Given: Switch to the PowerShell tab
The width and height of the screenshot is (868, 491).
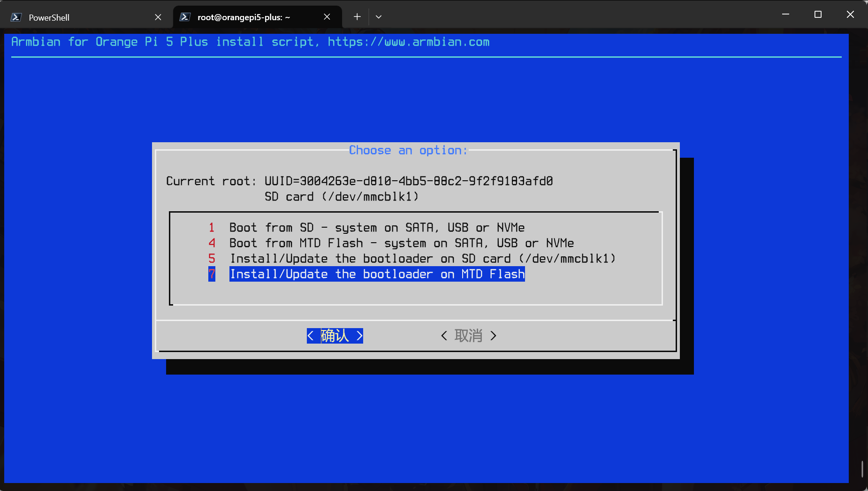Looking at the screenshot, I should pos(87,17).
